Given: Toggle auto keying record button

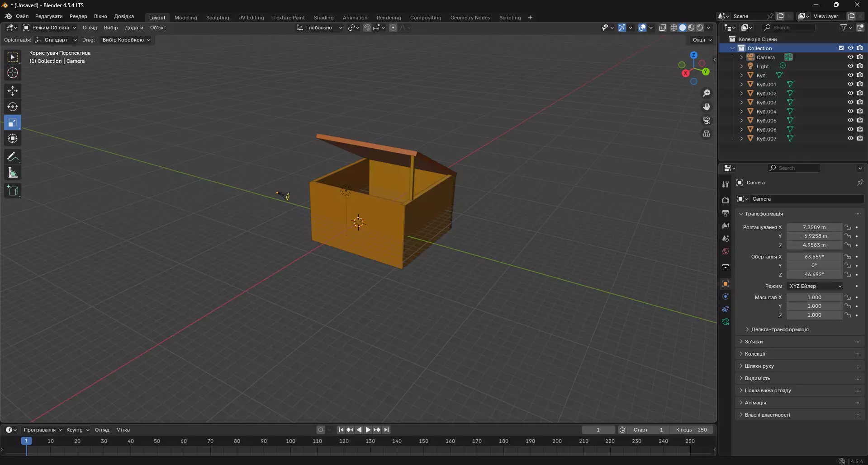Looking at the screenshot, I should tap(321, 430).
